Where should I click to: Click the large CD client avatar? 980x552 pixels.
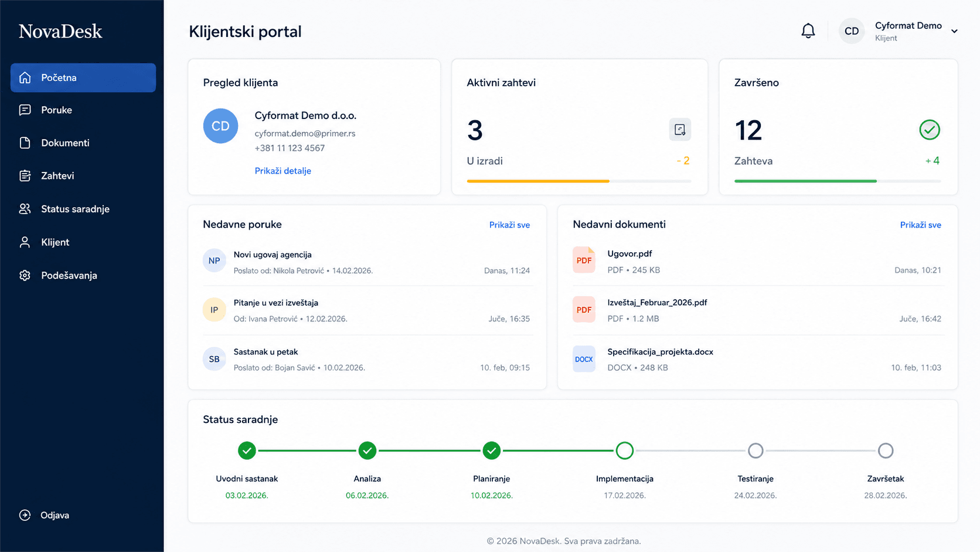coord(220,126)
